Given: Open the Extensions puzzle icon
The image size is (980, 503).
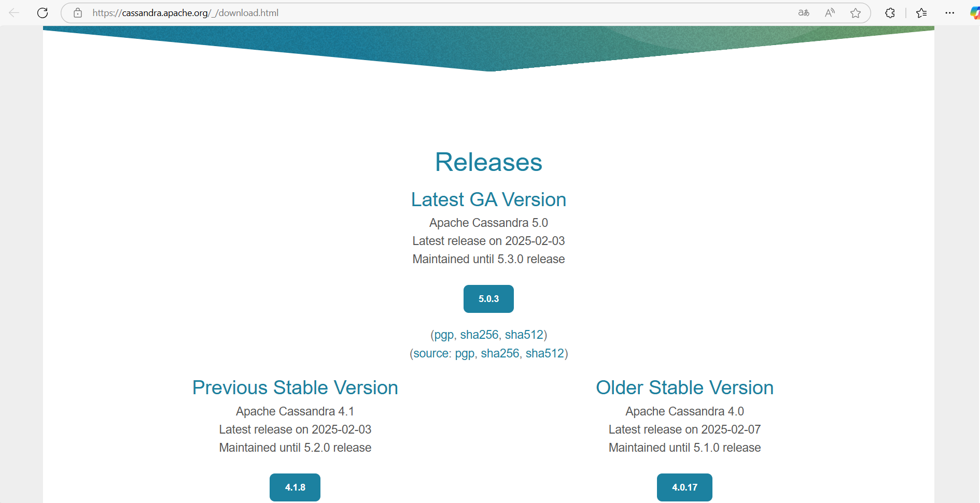Looking at the screenshot, I should tap(890, 13).
